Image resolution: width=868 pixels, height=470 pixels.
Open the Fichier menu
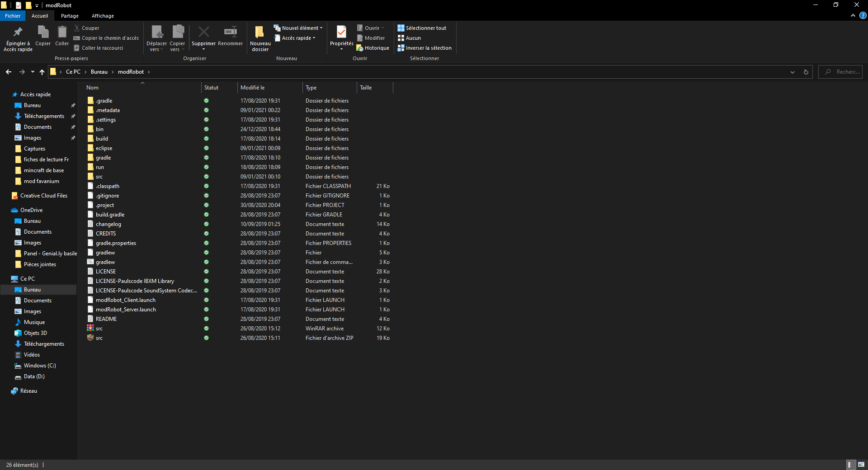[13, 16]
